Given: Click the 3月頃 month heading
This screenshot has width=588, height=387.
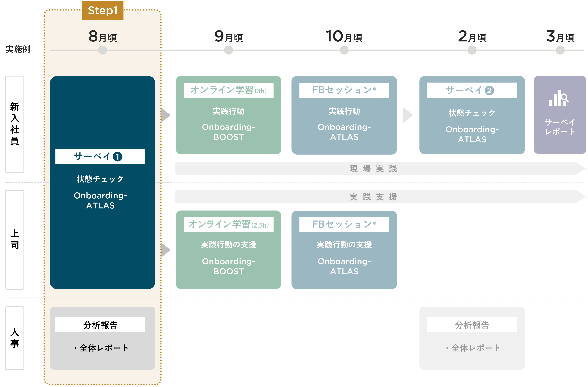Looking at the screenshot, I should (560, 36).
